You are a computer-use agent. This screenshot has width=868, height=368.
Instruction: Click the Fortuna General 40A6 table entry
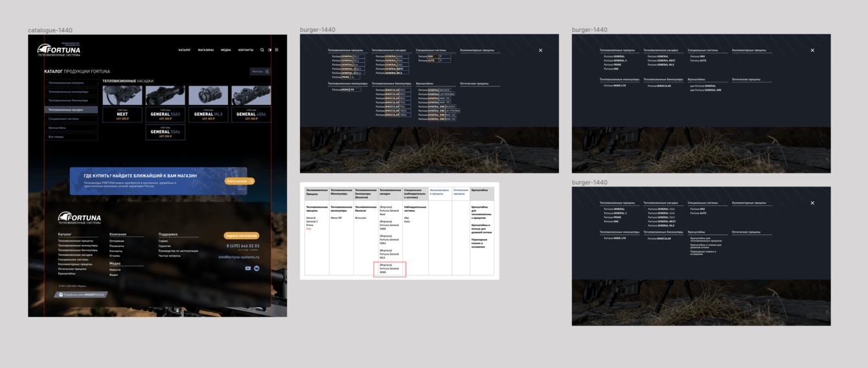[x=389, y=268]
